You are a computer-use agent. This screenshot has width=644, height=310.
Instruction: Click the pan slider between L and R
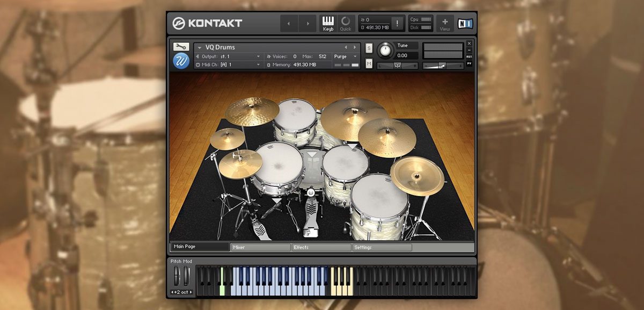397,66
